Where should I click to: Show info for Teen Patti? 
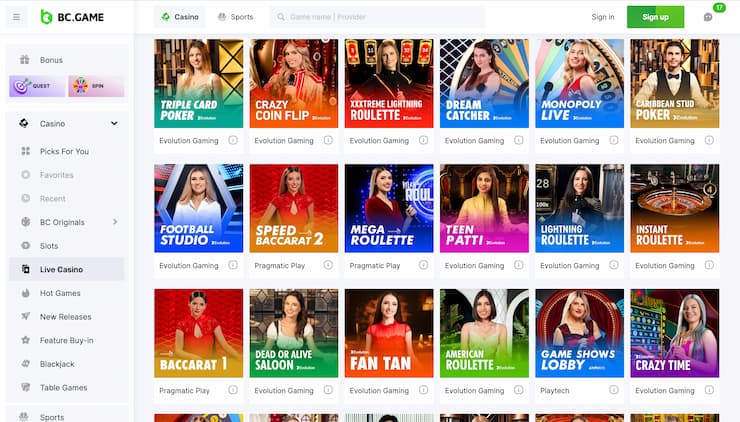519,265
